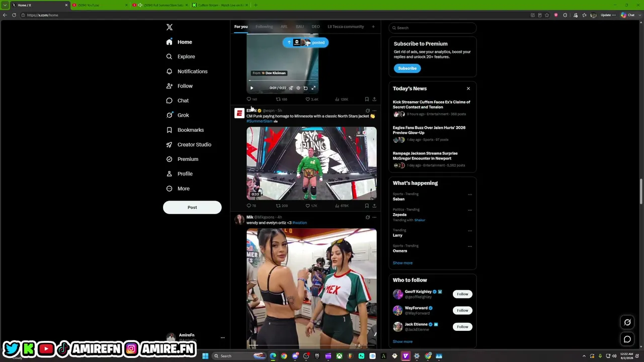
Task: Open options for the Saban trend
Action: click(470, 195)
